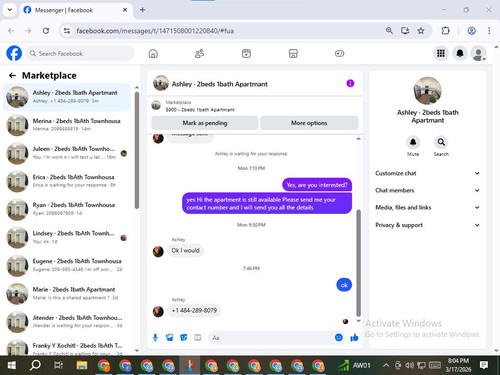Open Erica 2beds 1bAth Townhousa conversation
This screenshot has width=500, height=375.
coord(67,181)
